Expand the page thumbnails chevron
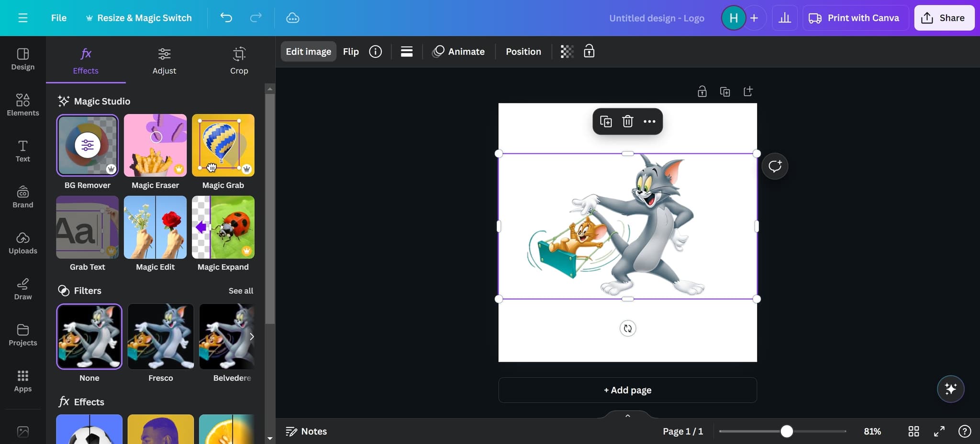This screenshot has height=444, width=980. click(627, 415)
